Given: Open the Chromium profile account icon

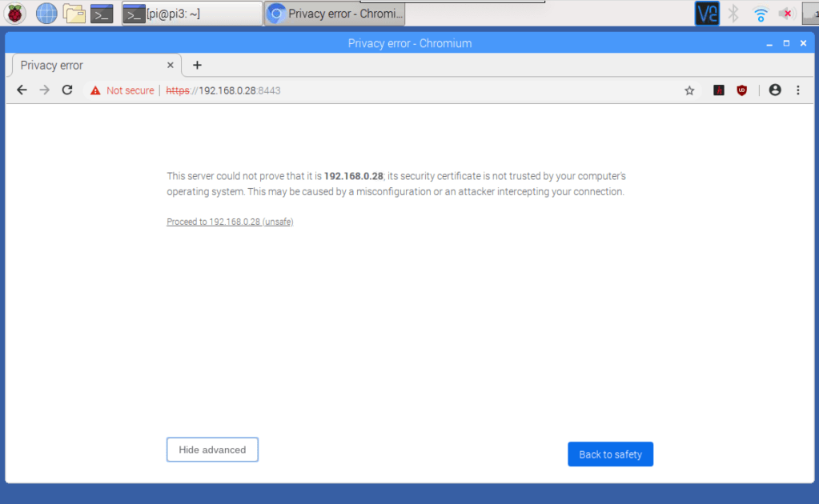Looking at the screenshot, I should [774, 90].
